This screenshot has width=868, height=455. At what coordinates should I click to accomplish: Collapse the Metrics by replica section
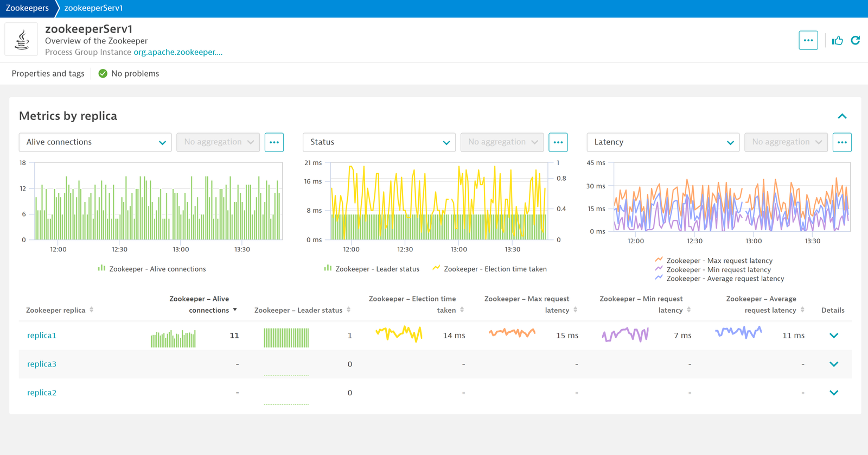pyautogui.click(x=842, y=116)
